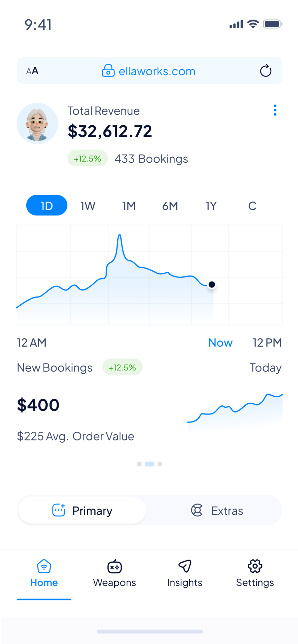This screenshot has width=298, height=644.
Task: Select the 1D time range
Action: tap(47, 205)
